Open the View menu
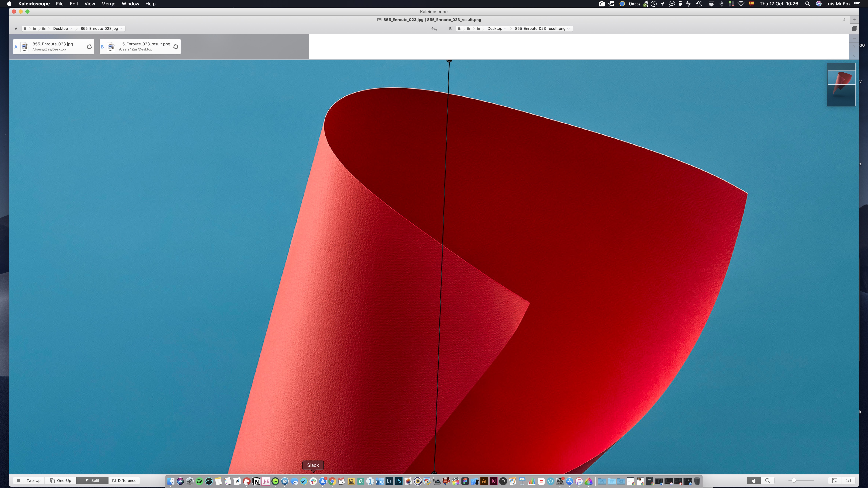The height and width of the screenshot is (488, 868). tap(89, 4)
